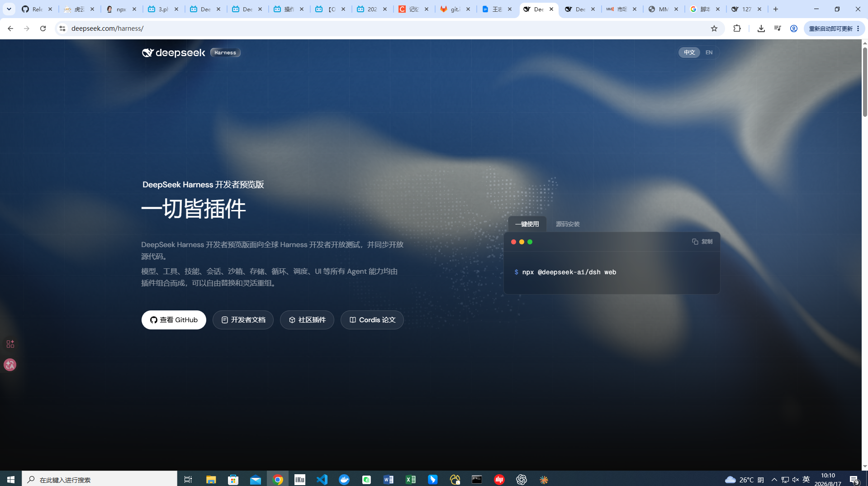Go forward in browser history
The image size is (868, 486).
click(x=27, y=29)
